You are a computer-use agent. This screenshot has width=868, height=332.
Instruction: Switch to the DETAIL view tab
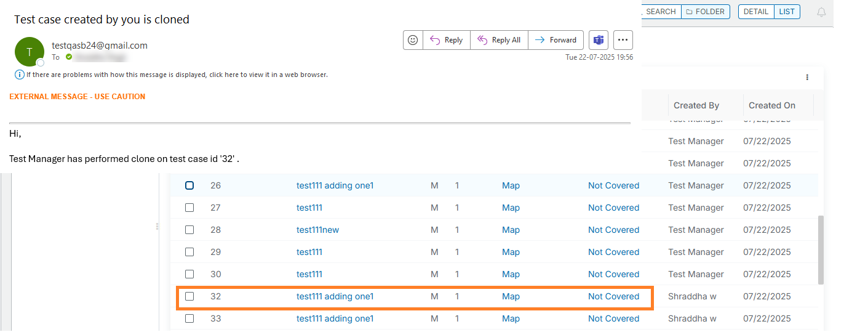755,12
